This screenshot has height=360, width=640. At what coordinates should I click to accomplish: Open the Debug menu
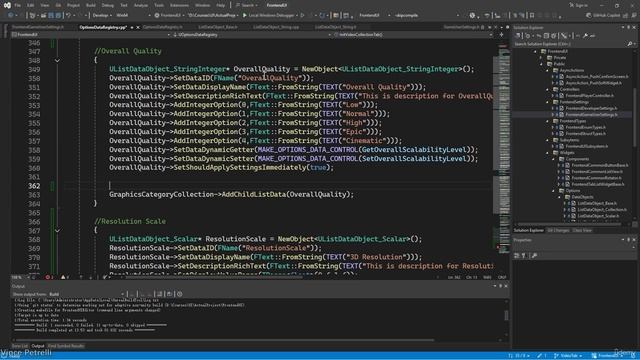108,5
